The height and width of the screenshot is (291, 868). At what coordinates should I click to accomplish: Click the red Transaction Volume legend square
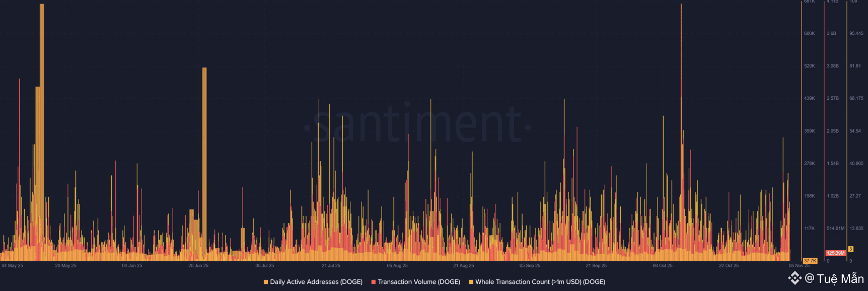tap(374, 282)
